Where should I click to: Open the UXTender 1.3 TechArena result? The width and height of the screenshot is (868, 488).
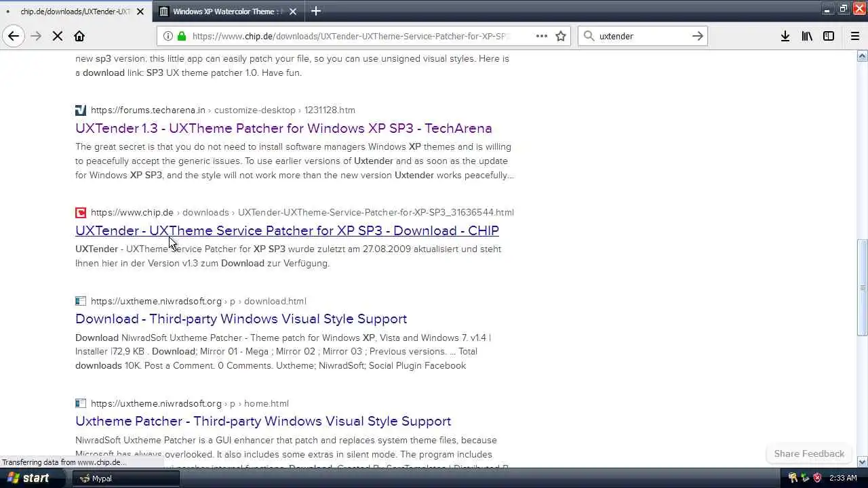click(283, 128)
